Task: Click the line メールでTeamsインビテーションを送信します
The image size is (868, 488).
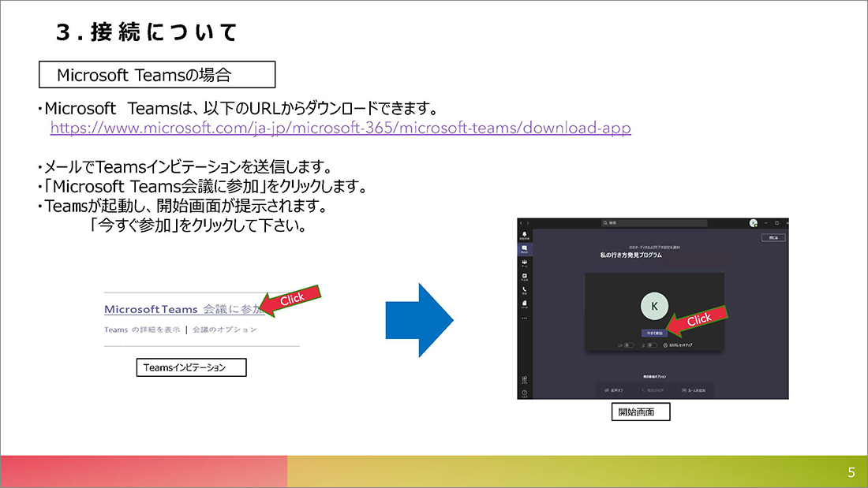Action: tap(185, 166)
